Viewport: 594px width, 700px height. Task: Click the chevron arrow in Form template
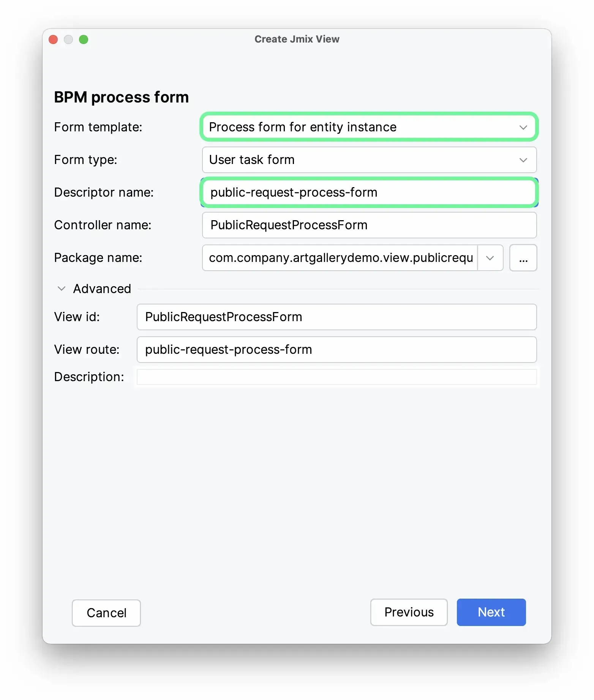523,128
